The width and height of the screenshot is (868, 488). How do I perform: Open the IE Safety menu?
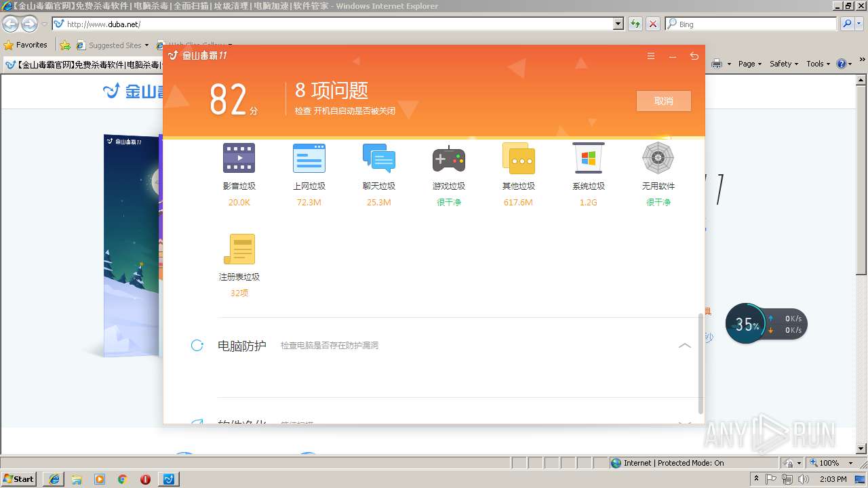(x=784, y=64)
